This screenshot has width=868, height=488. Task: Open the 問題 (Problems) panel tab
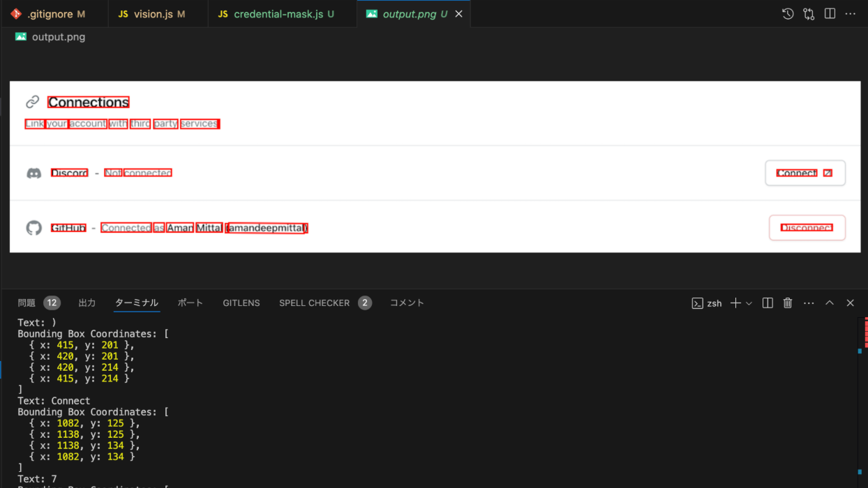click(x=27, y=303)
